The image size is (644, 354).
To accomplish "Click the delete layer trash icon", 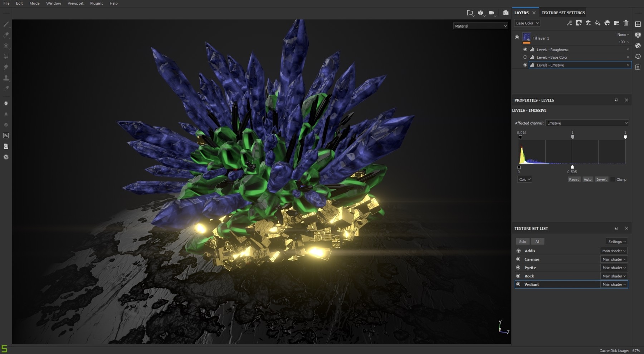I will coord(626,23).
